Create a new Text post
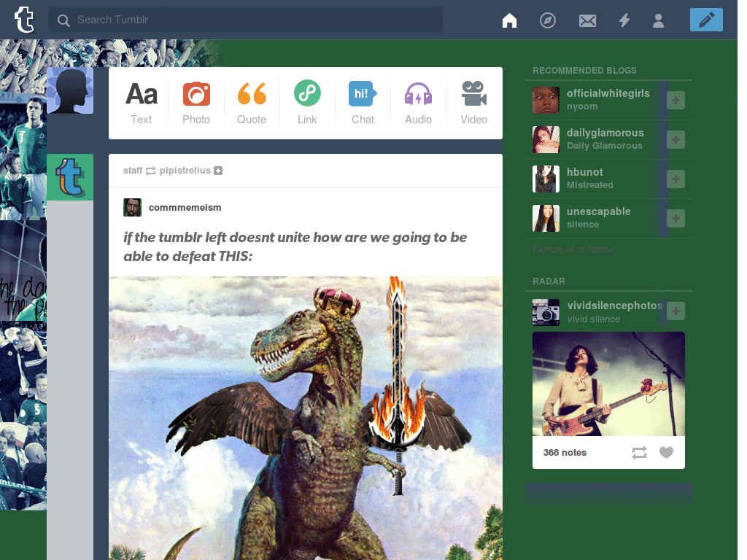The width and height of the screenshot is (747, 560). (x=141, y=104)
